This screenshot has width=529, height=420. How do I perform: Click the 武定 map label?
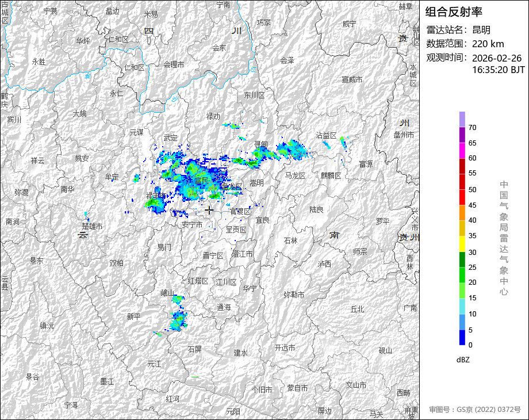tap(171, 138)
